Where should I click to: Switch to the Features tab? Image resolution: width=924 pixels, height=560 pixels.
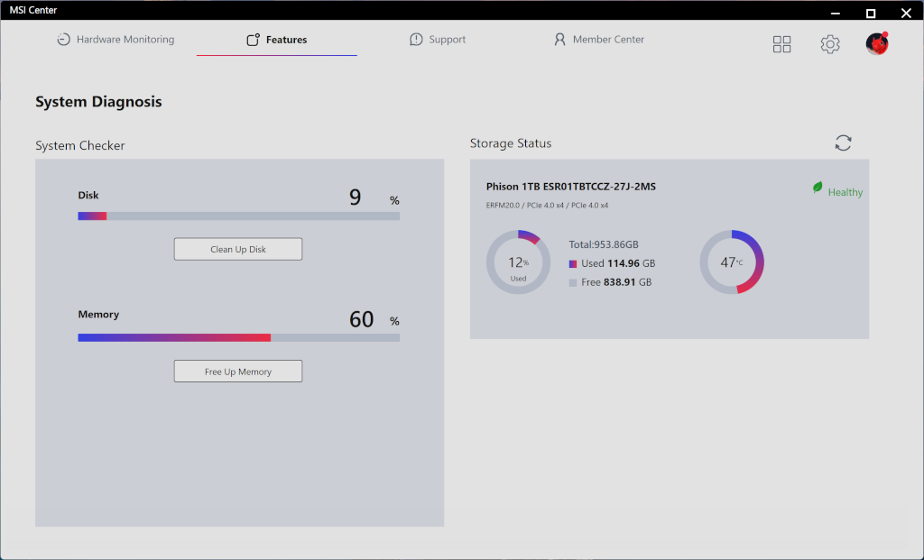[x=277, y=40]
